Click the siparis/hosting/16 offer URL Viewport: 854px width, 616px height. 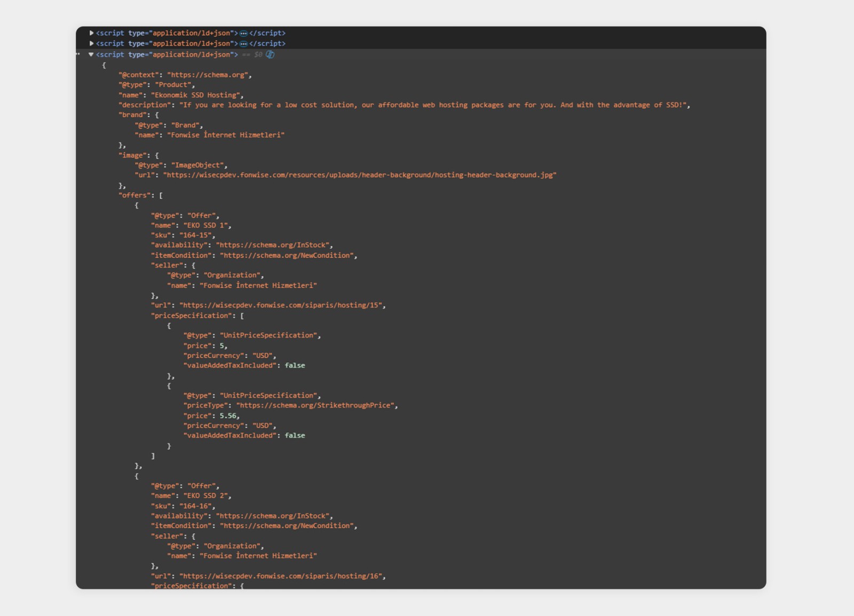point(281,576)
